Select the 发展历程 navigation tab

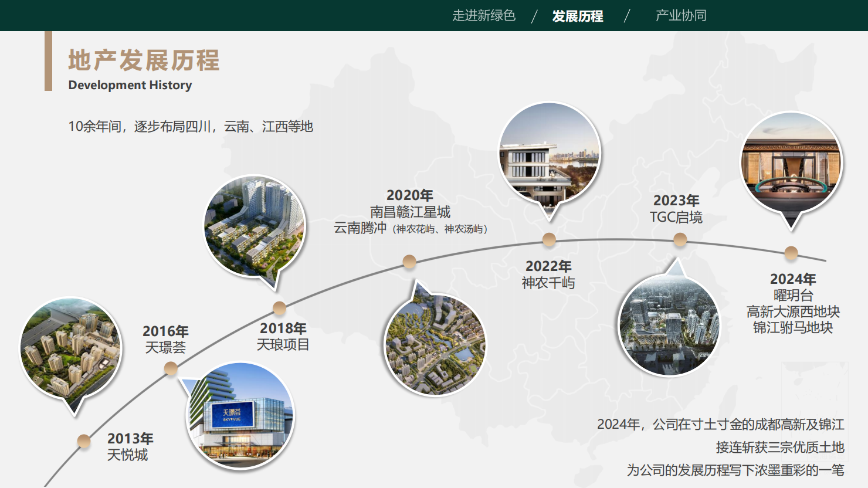click(577, 16)
